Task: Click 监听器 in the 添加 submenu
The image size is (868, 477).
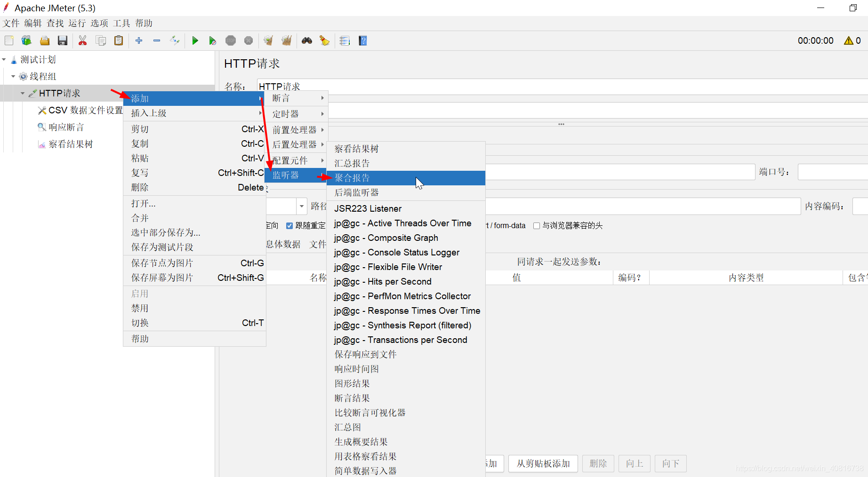Action: pyautogui.click(x=297, y=175)
